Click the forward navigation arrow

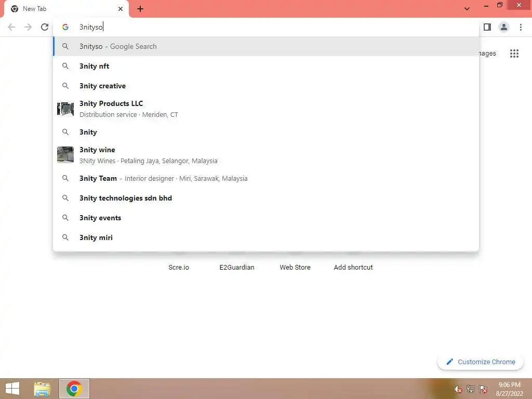point(28,27)
